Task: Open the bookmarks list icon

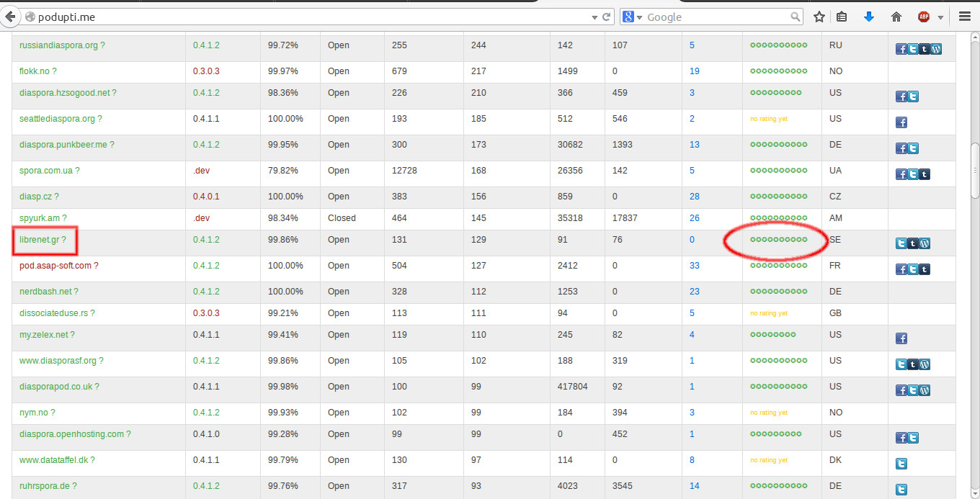Action: (842, 17)
